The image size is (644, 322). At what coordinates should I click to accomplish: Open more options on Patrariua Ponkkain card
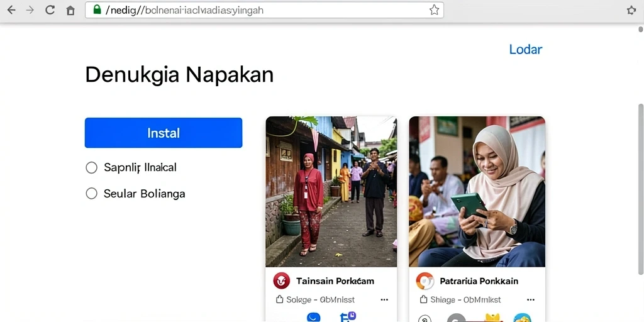[531, 300]
